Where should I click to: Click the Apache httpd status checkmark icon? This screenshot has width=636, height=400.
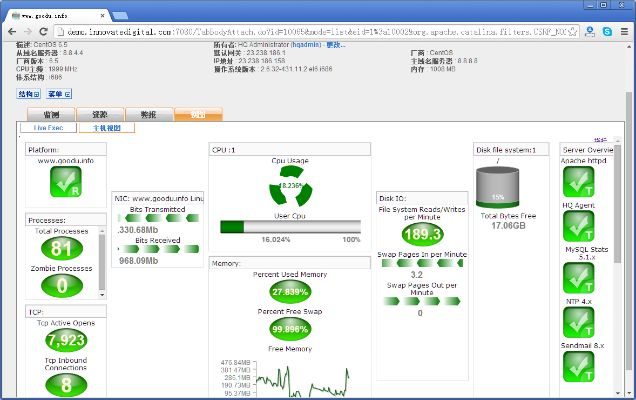(x=578, y=182)
